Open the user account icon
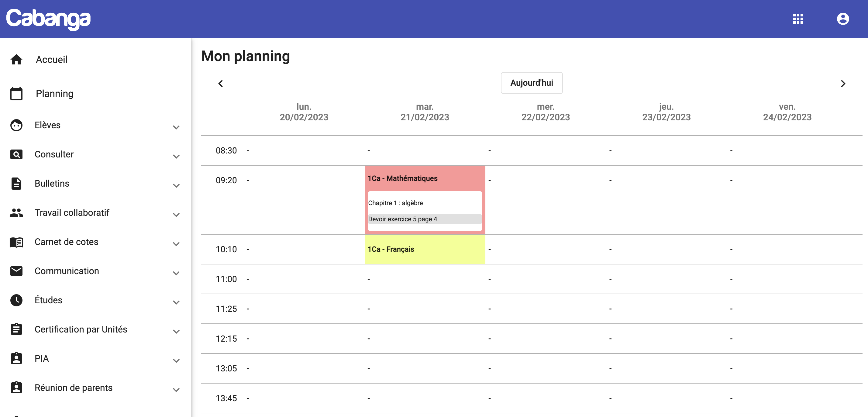 [842, 19]
